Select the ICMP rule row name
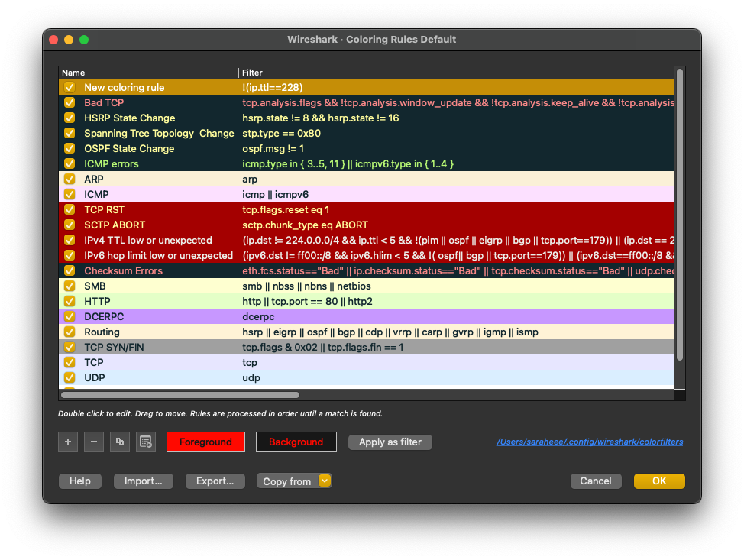Image resolution: width=744 pixels, height=560 pixels. coord(96,194)
